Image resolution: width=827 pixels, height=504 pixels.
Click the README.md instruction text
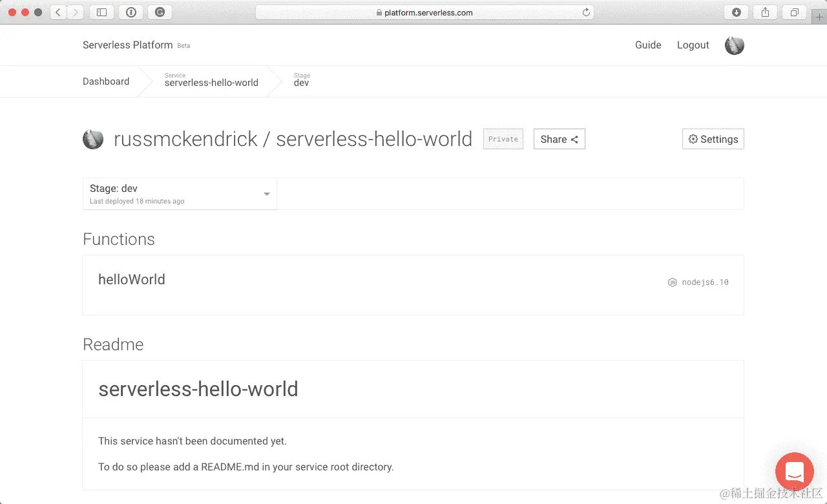tap(246, 467)
